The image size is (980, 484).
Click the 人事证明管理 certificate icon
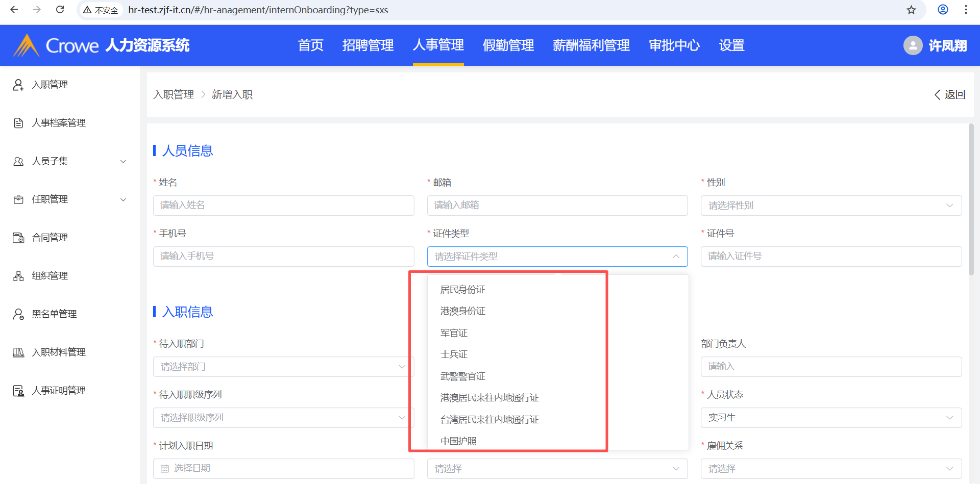[x=18, y=391]
